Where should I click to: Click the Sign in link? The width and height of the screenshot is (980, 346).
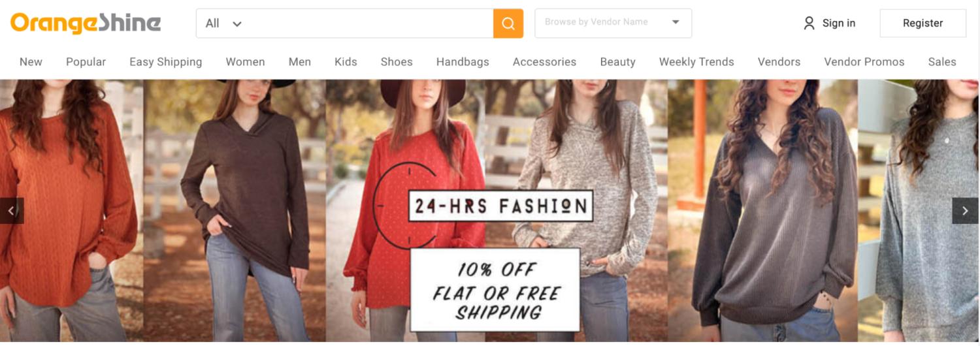click(838, 24)
